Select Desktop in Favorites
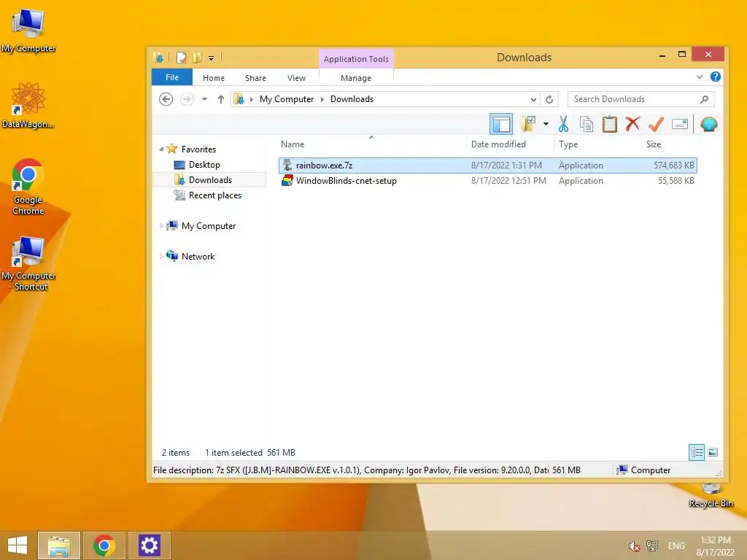 [x=204, y=165]
